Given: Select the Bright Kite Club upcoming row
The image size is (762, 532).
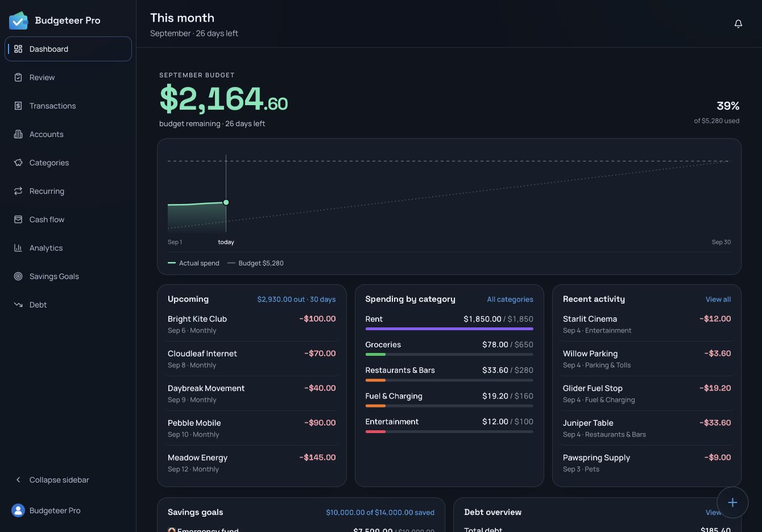Looking at the screenshot, I should [x=251, y=324].
